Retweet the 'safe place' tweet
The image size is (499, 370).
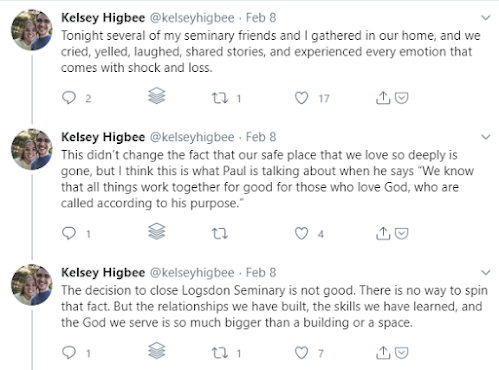[220, 234]
